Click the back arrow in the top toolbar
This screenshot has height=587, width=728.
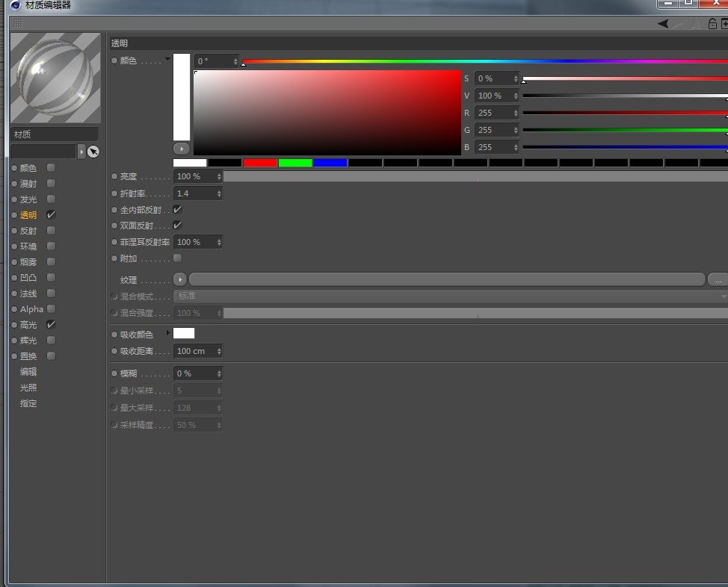662,24
